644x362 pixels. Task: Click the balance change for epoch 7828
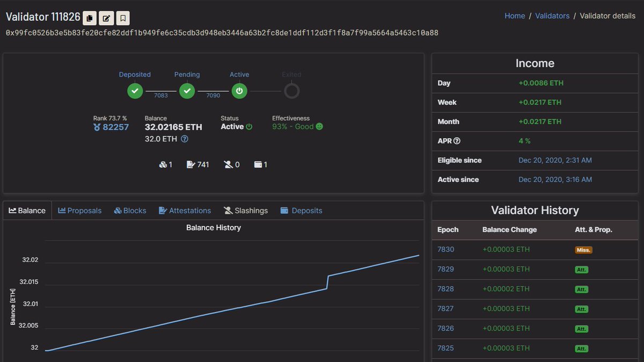[506, 289]
